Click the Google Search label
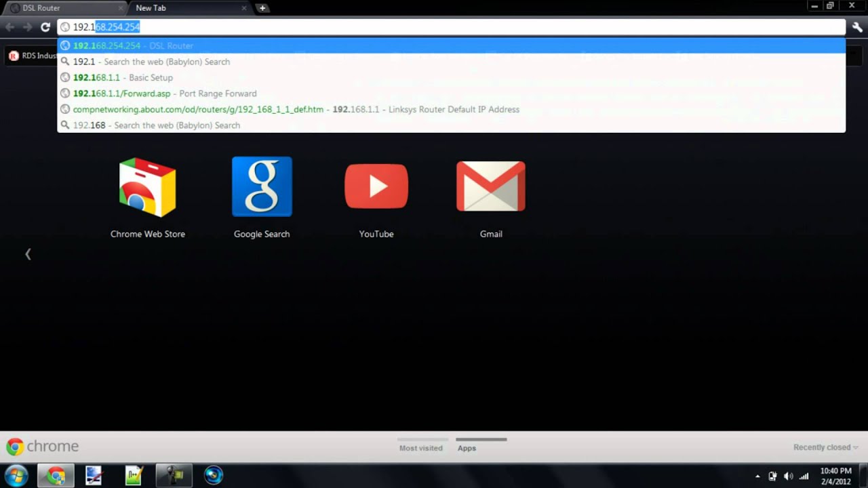Viewport: 868px width, 488px height. pyautogui.click(x=262, y=234)
